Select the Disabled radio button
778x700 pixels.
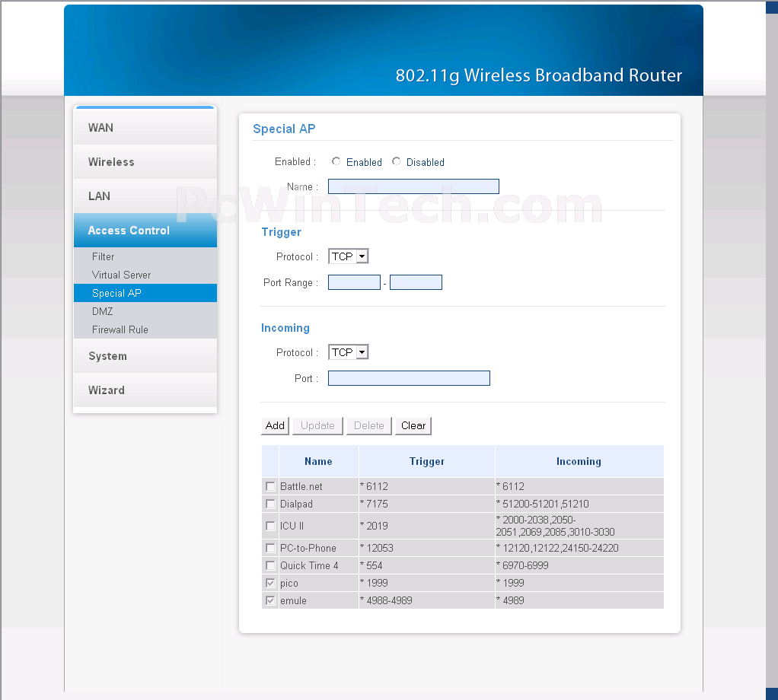click(x=396, y=161)
